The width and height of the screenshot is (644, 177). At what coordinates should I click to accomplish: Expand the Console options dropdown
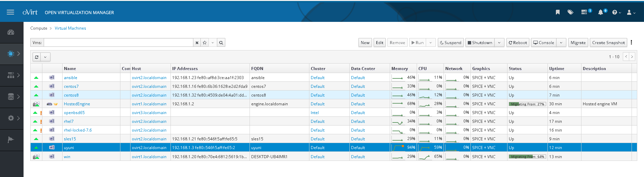[561, 43]
